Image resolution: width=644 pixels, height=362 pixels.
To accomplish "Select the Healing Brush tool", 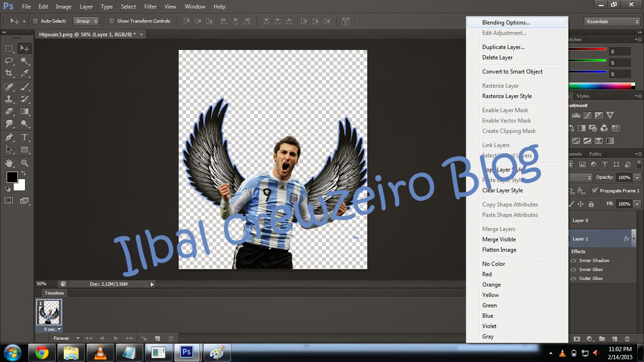I will tap(9, 86).
